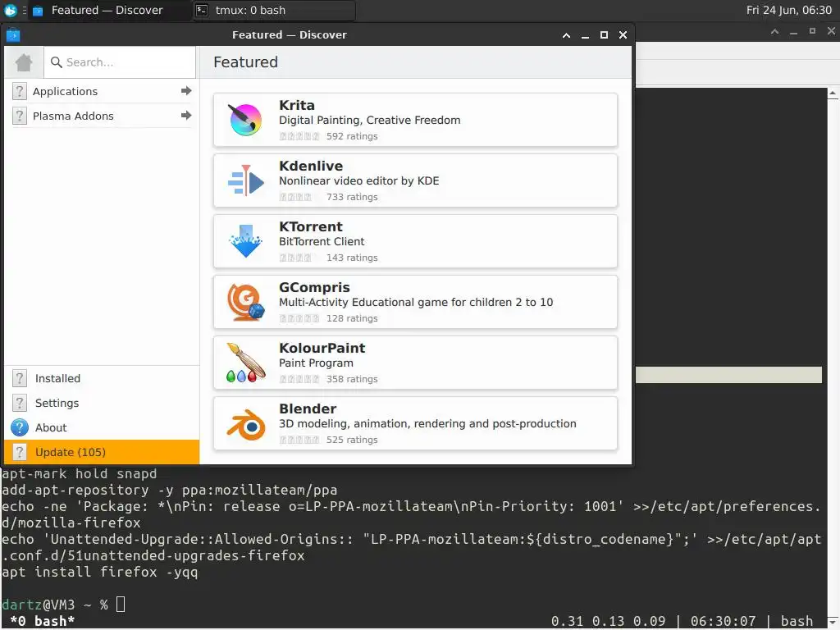The image size is (840, 630).
Task: Open the Plasma Addons category
Action: [102, 116]
